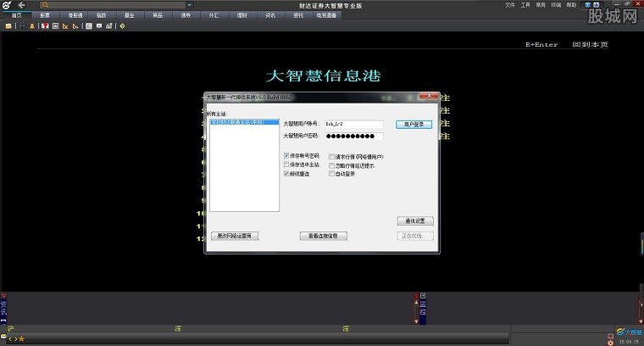The image size is (644, 346).
Task: Click the small dark icon after the folder
Action: [x=22, y=26]
